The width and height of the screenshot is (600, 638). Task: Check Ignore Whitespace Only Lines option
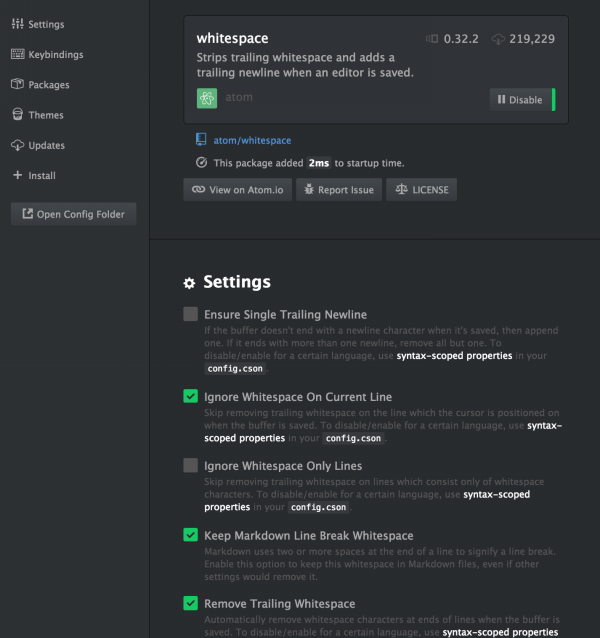(191, 465)
